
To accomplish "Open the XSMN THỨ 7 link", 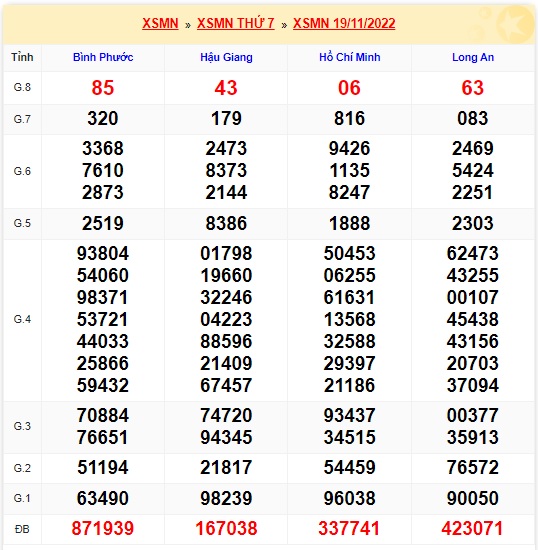I will [x=235, y=24].
